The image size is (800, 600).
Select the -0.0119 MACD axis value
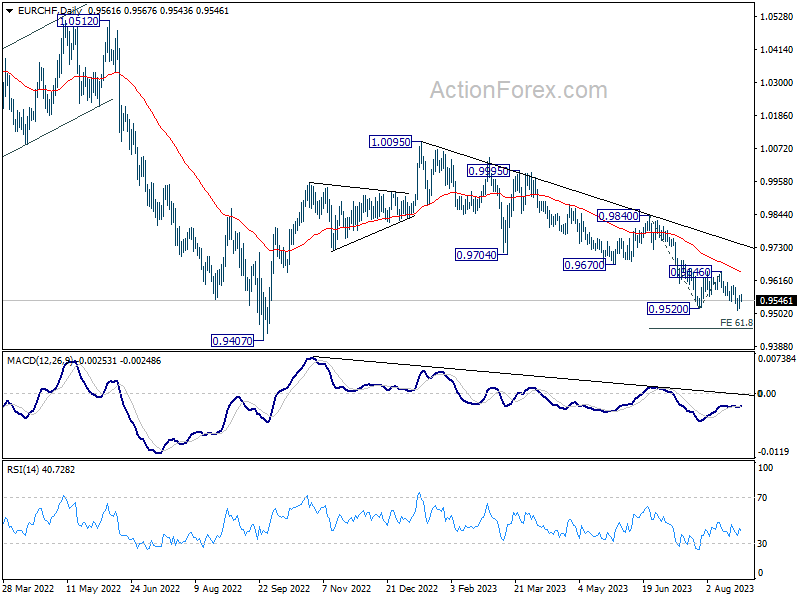(x=773, y=452)
